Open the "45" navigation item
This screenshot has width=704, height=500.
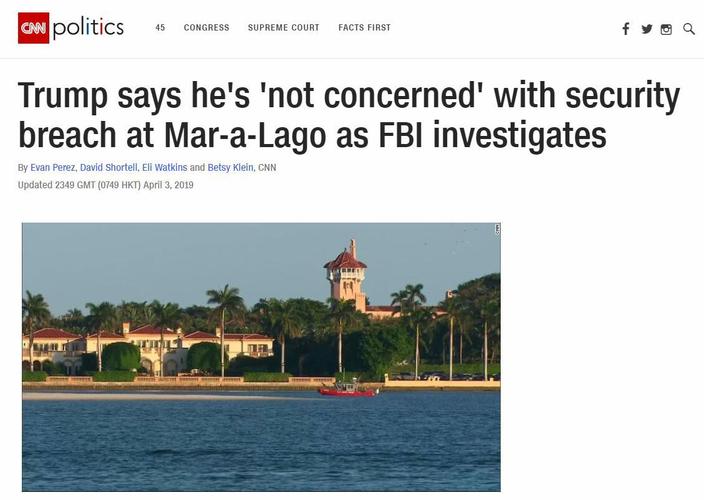tap(160, 28)
